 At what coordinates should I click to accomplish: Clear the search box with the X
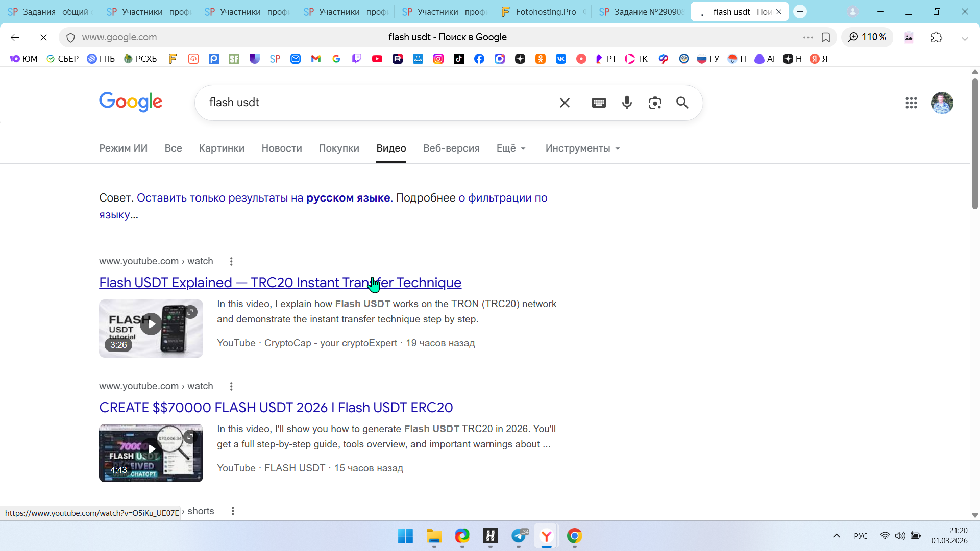tap(565, 103)
